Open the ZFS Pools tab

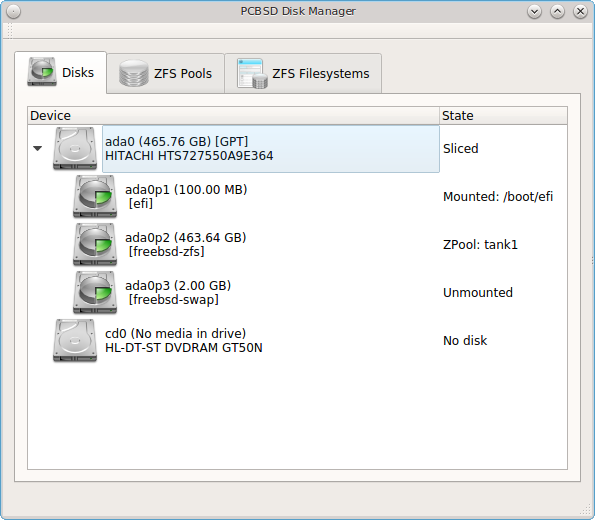[165, 73]
